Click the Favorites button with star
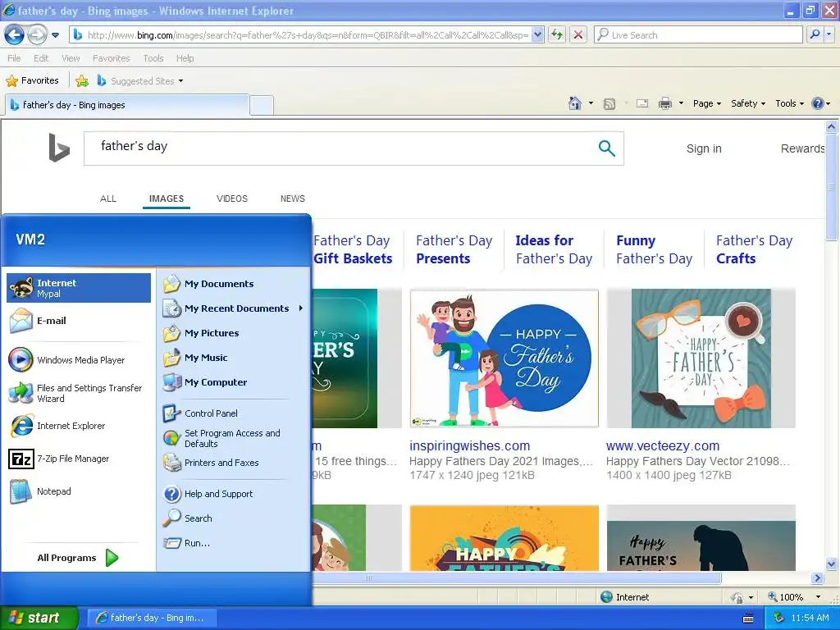 coord(32,81)
